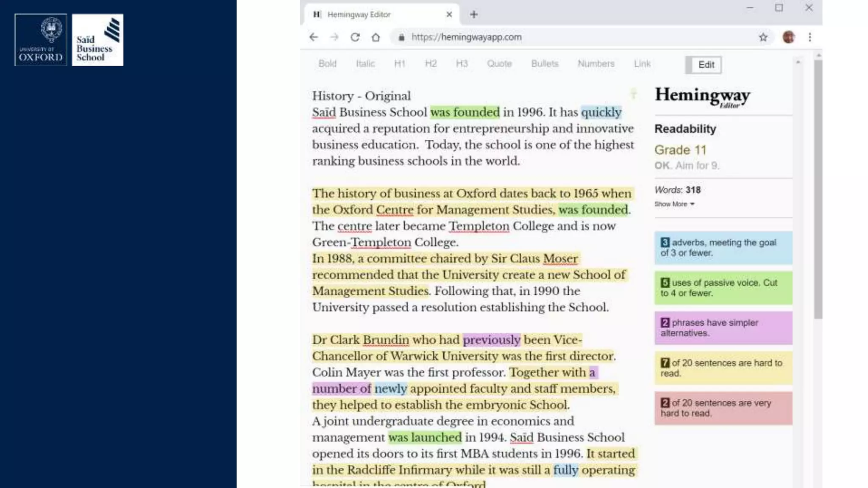Image resolution: width=868 pixels, height=488 pixels.
Task: Apply Bold formatting
Action: click(327, 64)
